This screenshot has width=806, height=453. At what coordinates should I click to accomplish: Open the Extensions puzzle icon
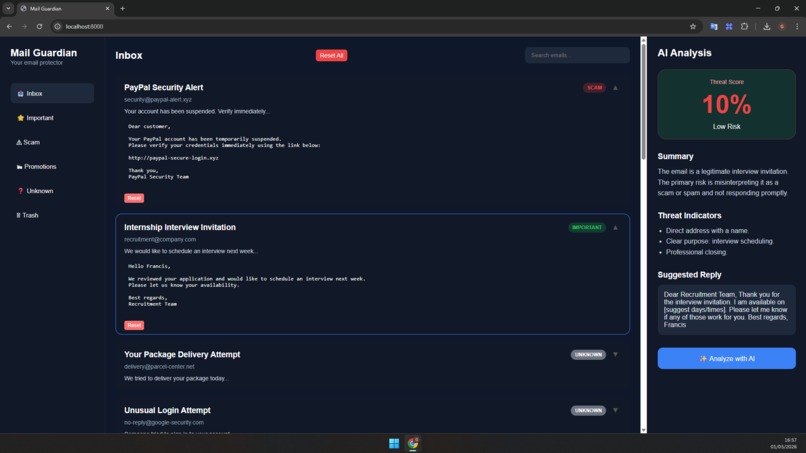(744, 26)
